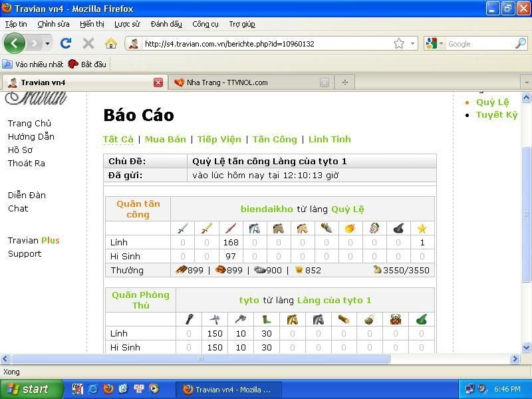Click the Travian vn4 Mozilla taskbar button
The height and width of the screenshot is (399, 532).
click(x=228, y=390)
